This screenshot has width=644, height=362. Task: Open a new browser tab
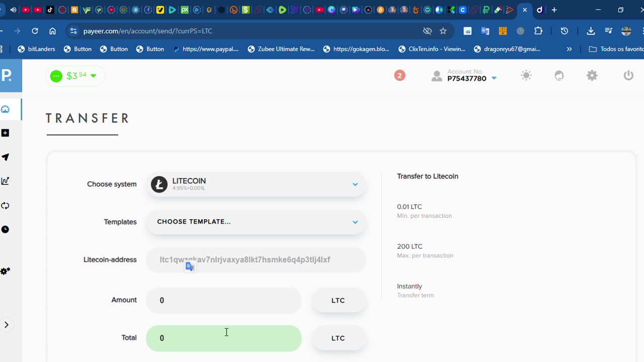pyautogui.click(x=554, y=10)
